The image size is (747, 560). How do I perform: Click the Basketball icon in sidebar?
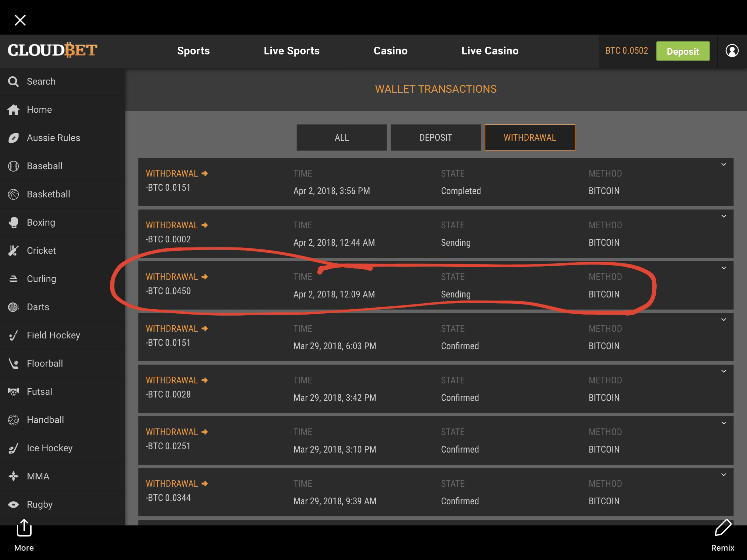(x=13, y=194)
